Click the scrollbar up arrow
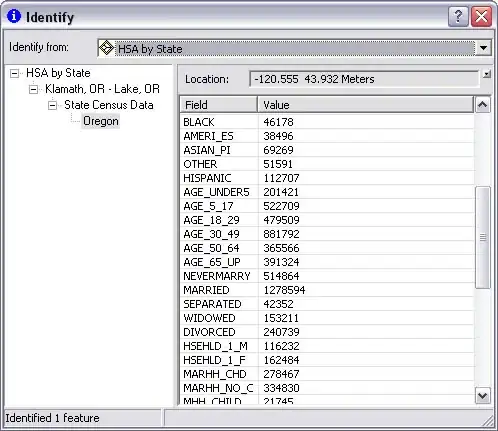The width and height of the screenshot is (498, 431). tap(482, 105)
